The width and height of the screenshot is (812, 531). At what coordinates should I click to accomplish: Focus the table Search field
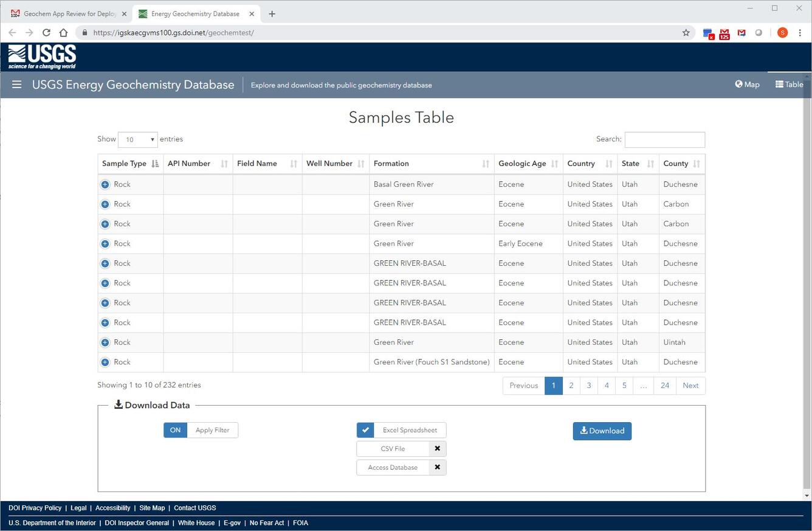665,139
